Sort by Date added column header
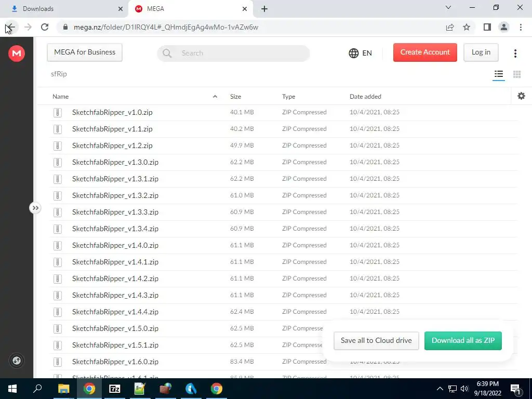Image resolution: width=532 pixels, height=399 pixels. [x=365, y=96]
